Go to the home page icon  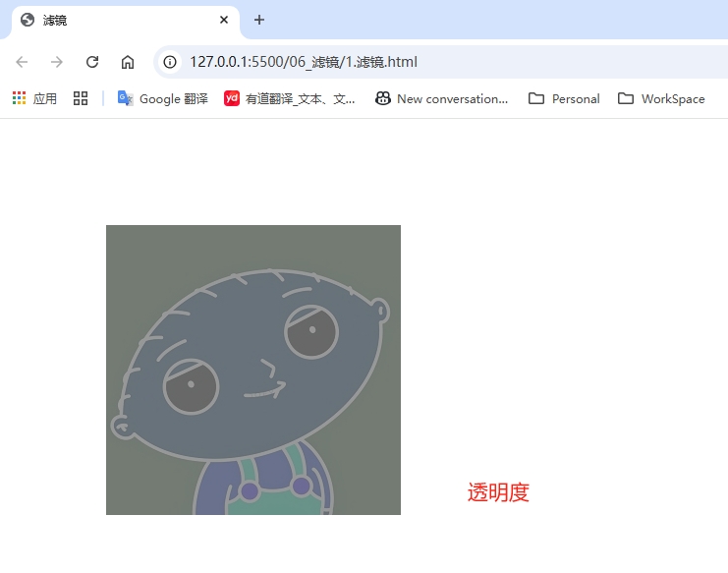pyautogui.click(x=128, y=62)
